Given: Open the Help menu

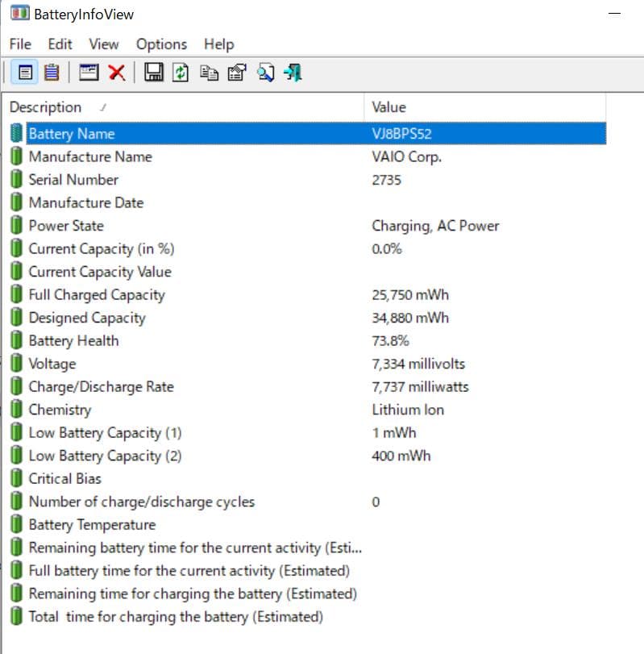Looking at the screenshot, I should click(219, 44).
